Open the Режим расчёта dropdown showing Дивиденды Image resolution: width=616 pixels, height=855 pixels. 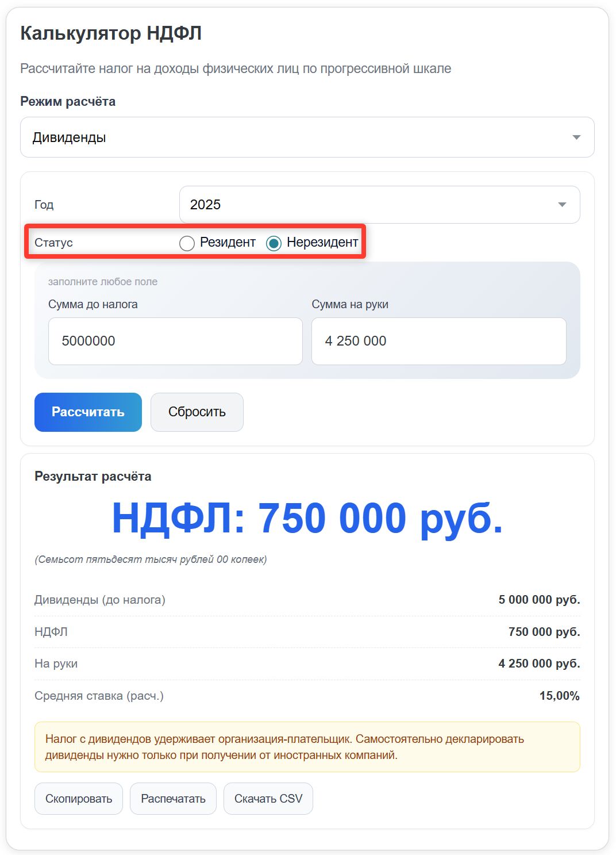coord(307,137)
